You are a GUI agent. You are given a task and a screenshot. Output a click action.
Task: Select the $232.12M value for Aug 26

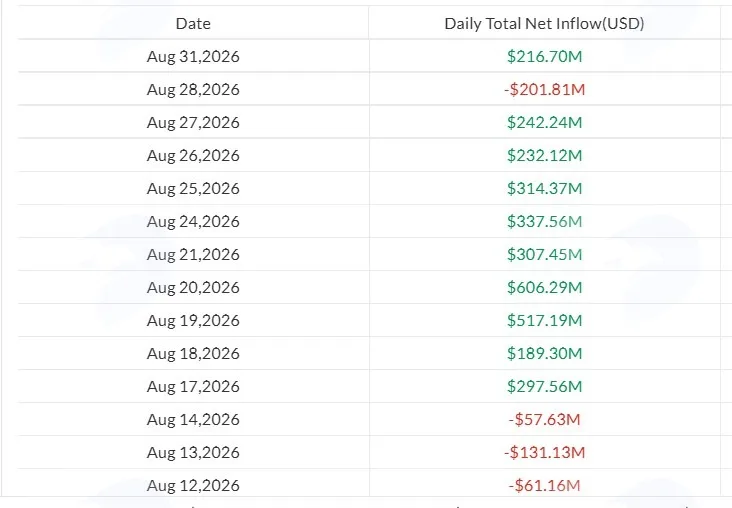coord(544,155)
